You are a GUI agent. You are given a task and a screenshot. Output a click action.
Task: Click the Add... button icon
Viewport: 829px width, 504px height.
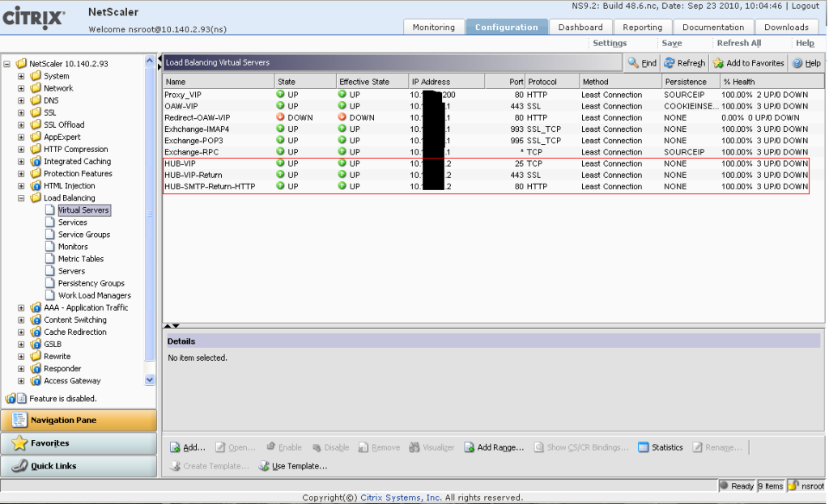click(175, 447)
